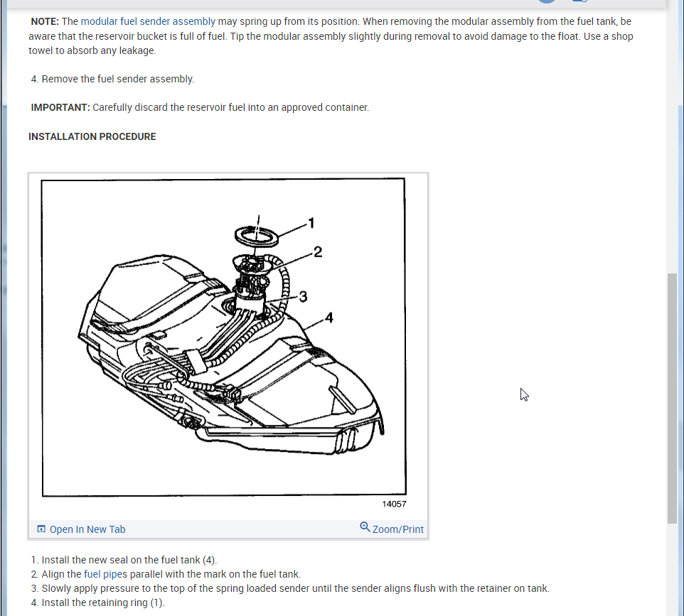Click callout number 1 in diagram

click(x=311, y=223)
